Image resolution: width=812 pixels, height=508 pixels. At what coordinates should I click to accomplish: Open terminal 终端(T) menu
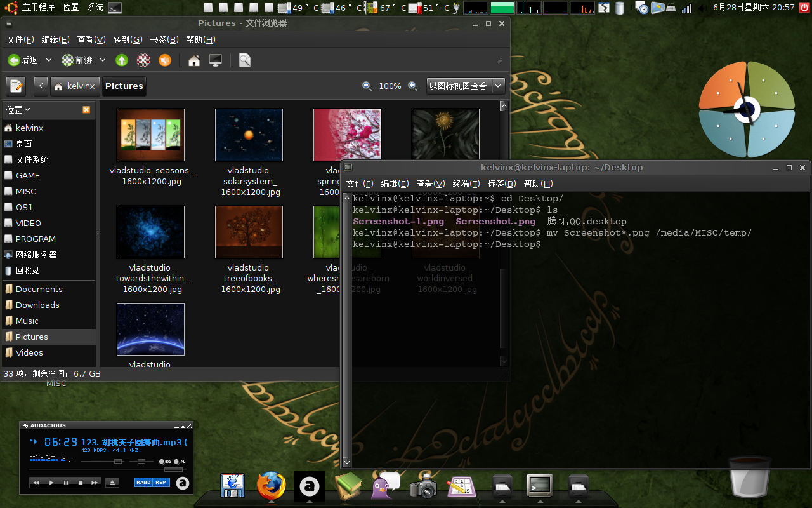click(x=466, y=184)
